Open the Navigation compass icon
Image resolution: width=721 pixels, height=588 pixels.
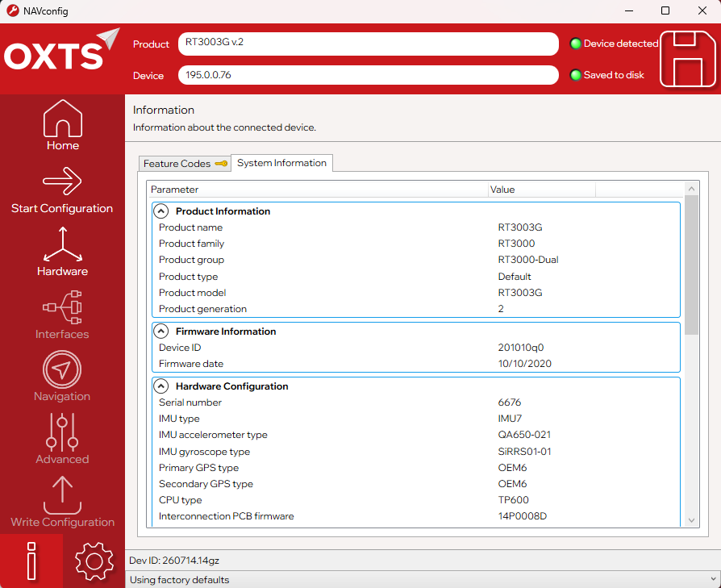[62, 369]
